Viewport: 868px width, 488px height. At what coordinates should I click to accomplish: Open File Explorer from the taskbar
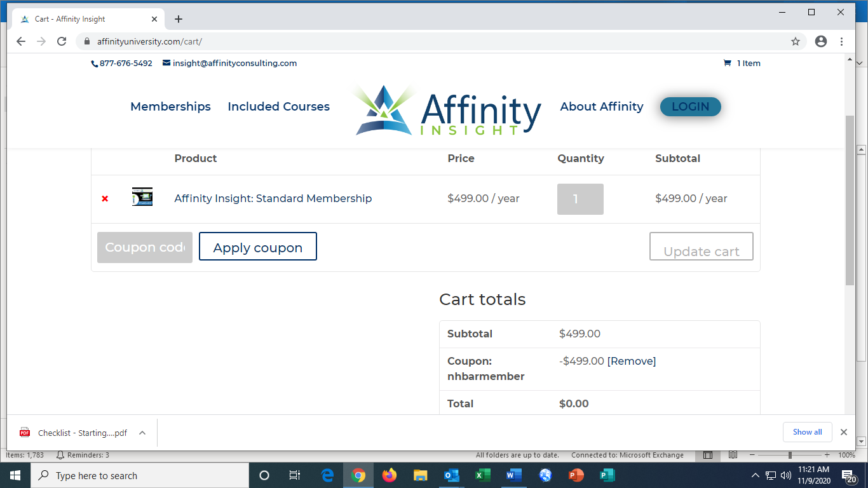pos(421,475)
